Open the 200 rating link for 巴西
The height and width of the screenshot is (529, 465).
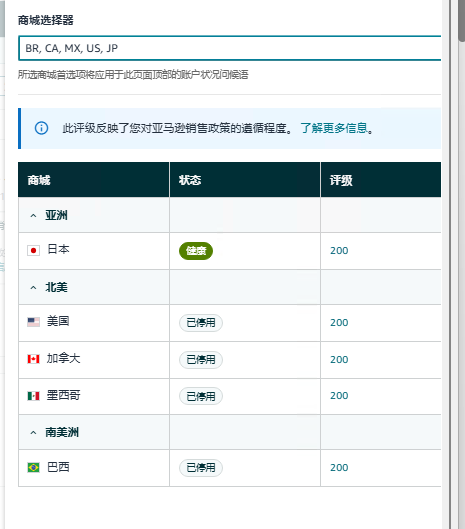[339, 468]
